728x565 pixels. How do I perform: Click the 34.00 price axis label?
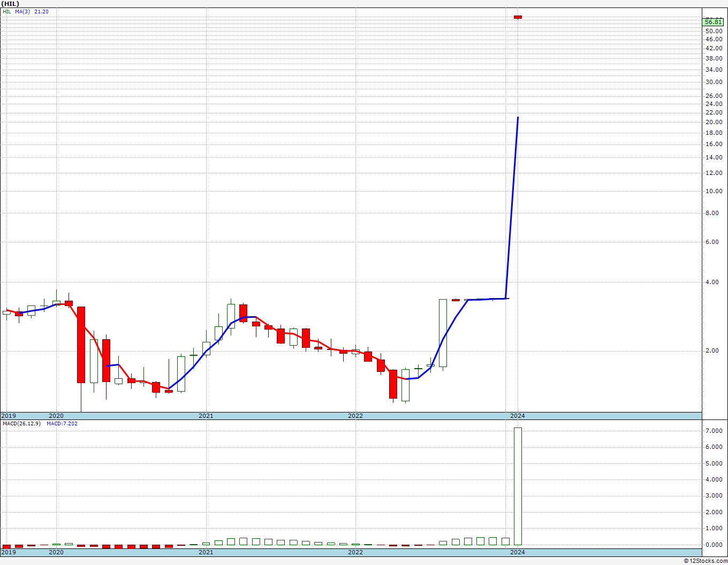point(714,70)
